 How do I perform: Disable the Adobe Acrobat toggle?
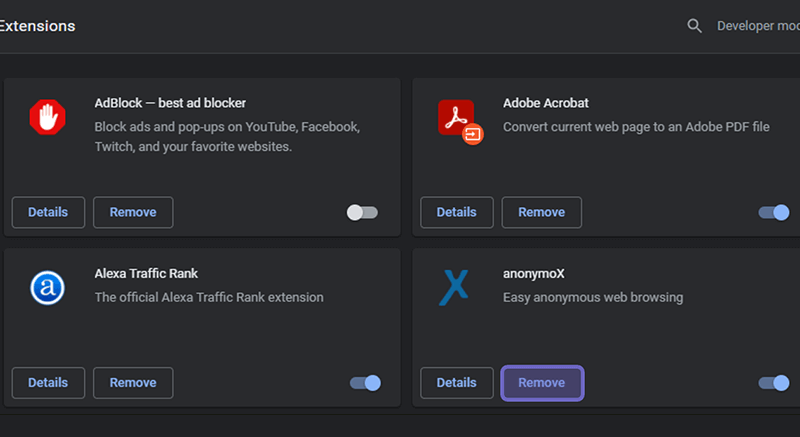pos(773,212)
